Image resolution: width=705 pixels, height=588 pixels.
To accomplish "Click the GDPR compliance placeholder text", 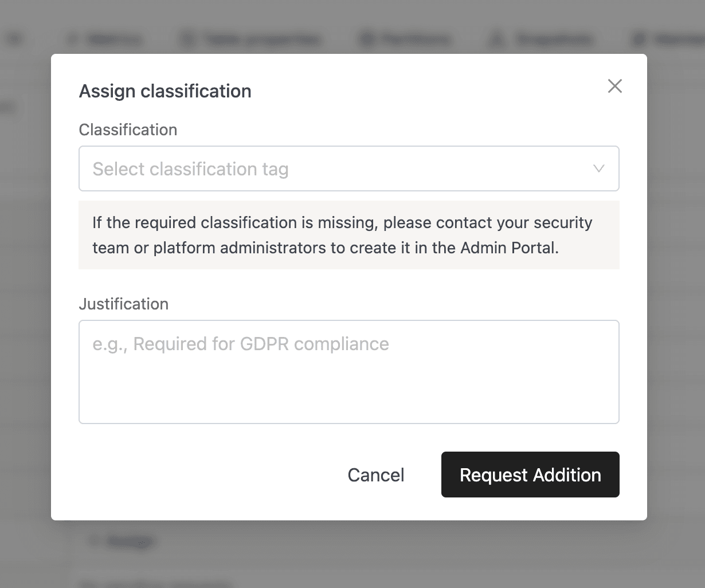I will [241, 344].
